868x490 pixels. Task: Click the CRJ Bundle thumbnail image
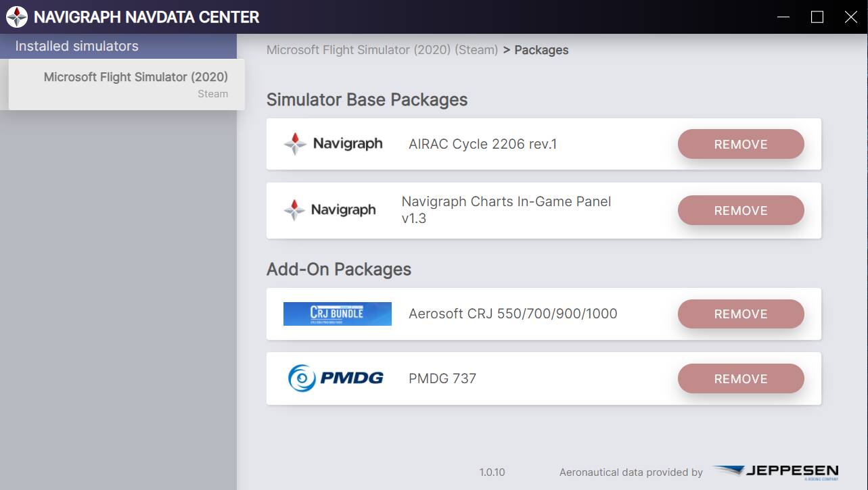point(338,314)
